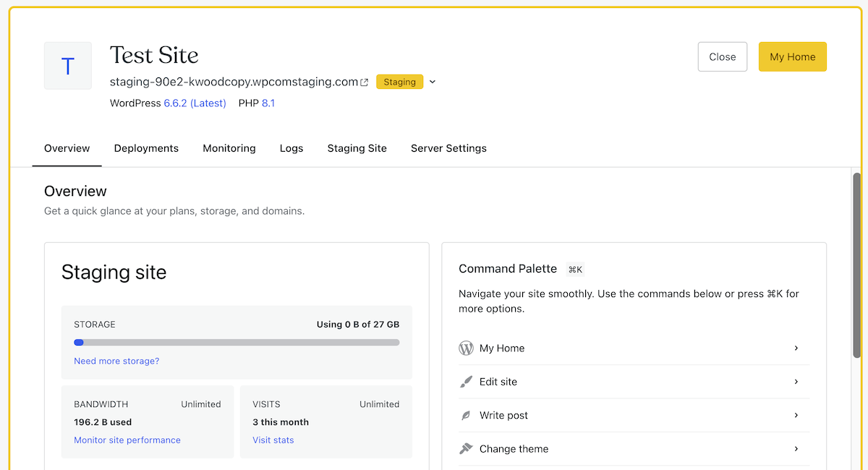868x470 pixels.
Task: Click the 'Test Site' title
Action: click(154, 55)
